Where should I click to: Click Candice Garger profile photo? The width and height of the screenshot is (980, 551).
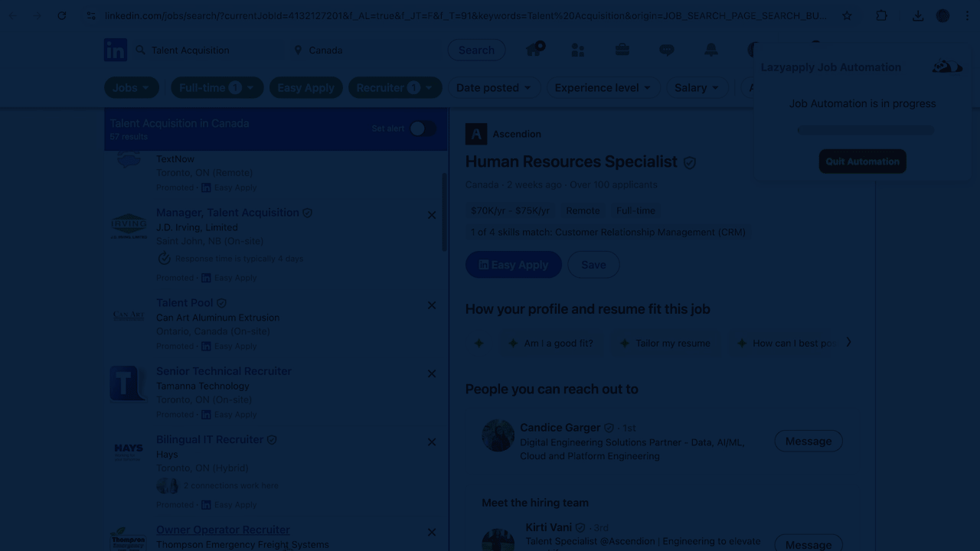pos(498,435)
